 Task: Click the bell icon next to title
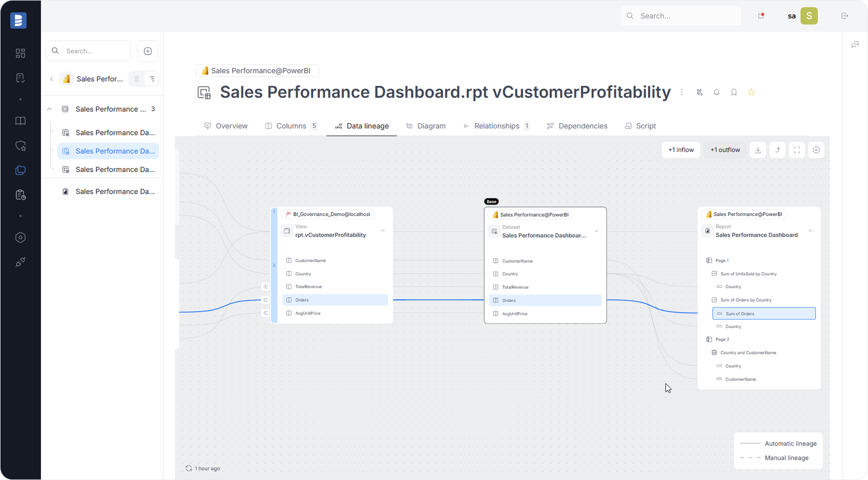pos(717,92)
